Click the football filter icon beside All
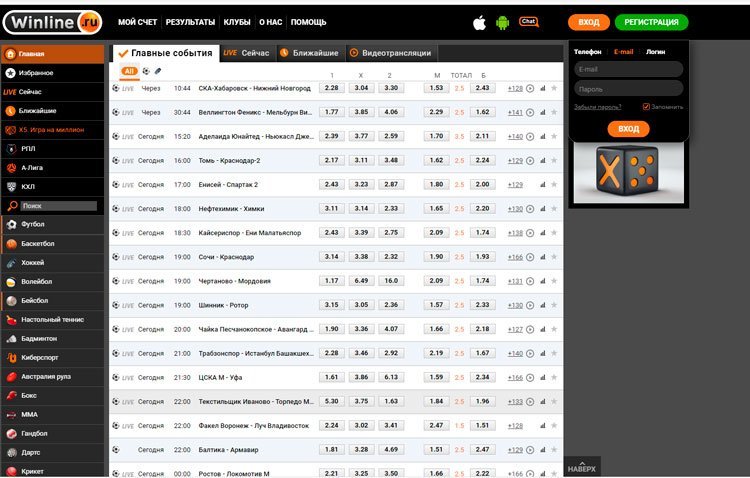This screenshot has height=478, width=750. click(145, 71)
